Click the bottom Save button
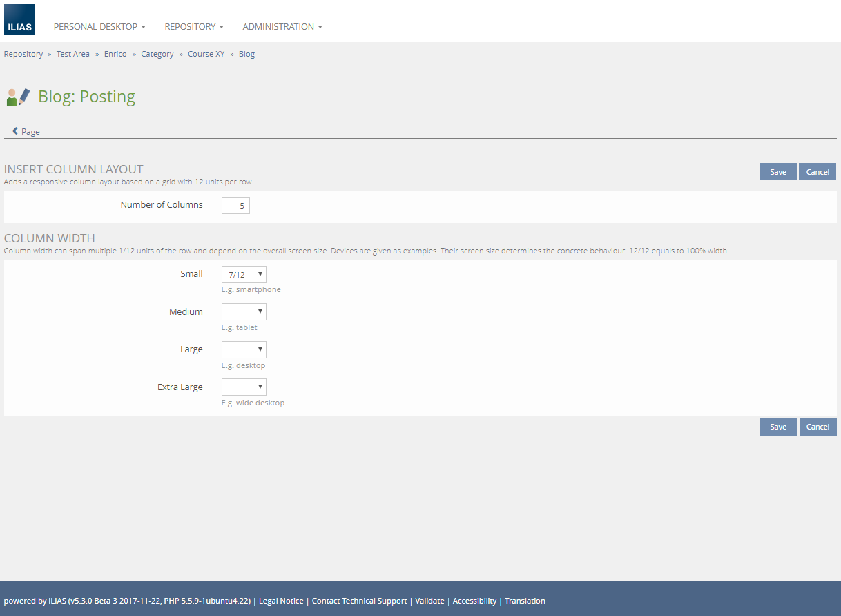The image size is (841, 616). 777,427
